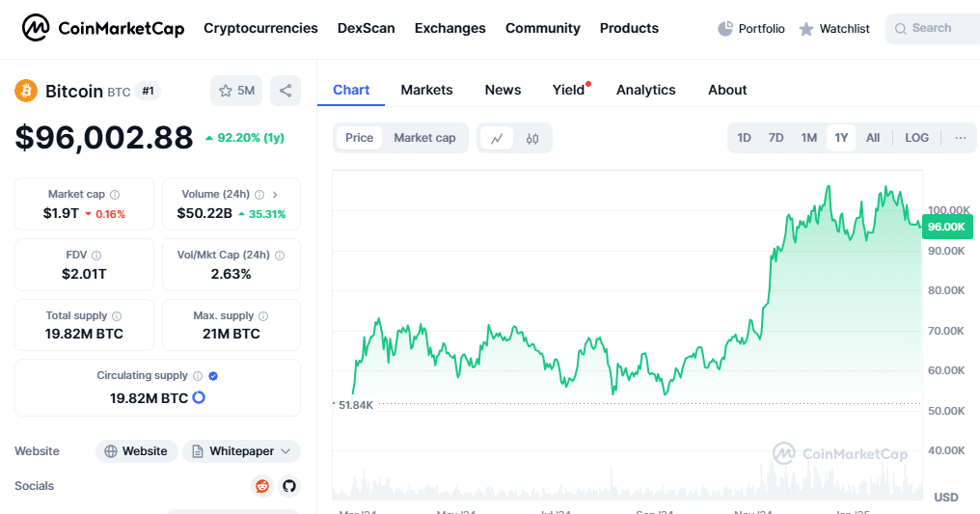Click the magnifier icon in Search
Viewport: 980px width, 514px height.
point(901,29)
